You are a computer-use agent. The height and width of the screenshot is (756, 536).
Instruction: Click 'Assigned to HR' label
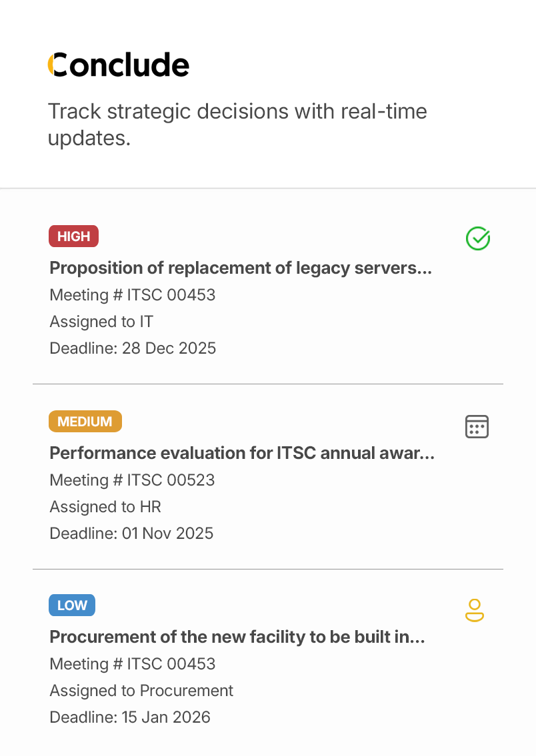(105, 507)
